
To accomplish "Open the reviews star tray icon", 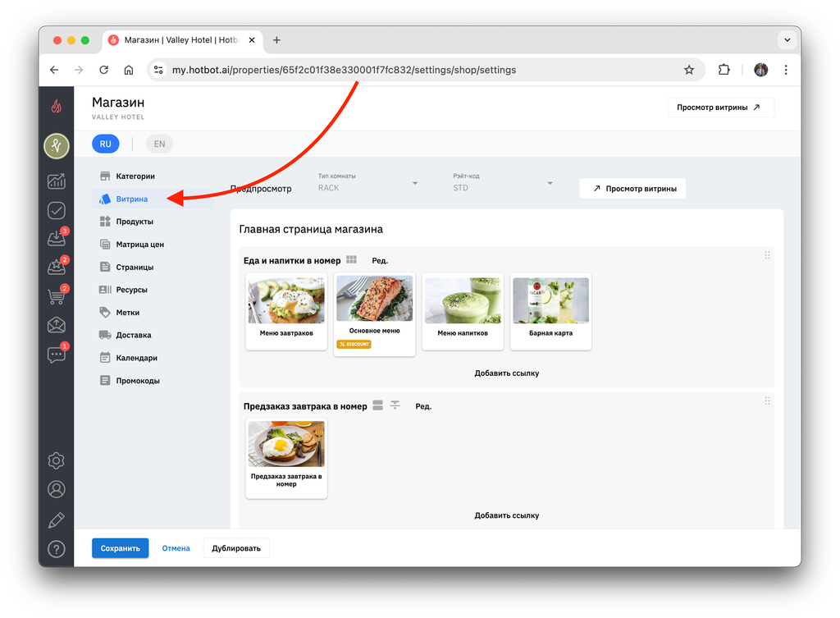I will pos(57,267).
